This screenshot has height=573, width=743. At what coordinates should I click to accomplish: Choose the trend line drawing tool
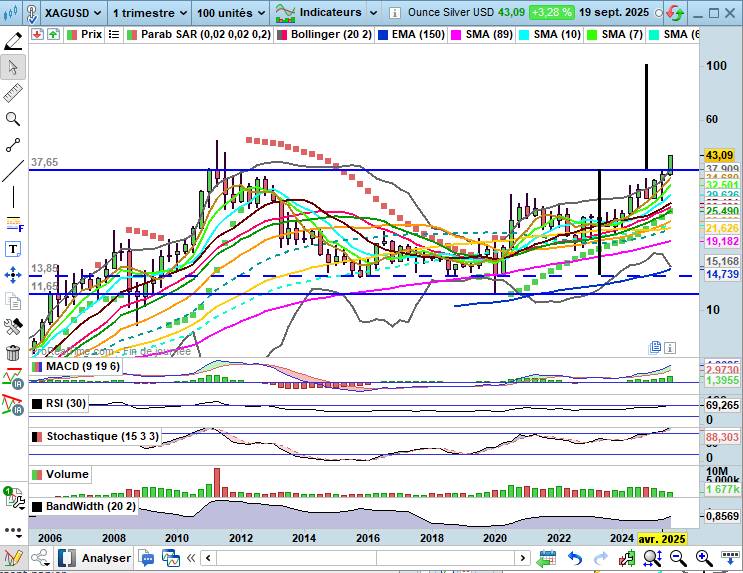(x=13, y=171)
